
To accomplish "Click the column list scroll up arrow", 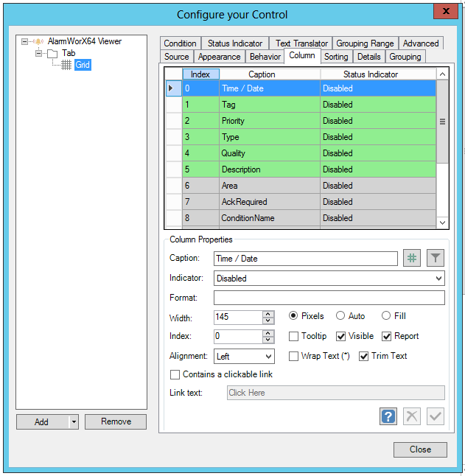I will [442, 74].
